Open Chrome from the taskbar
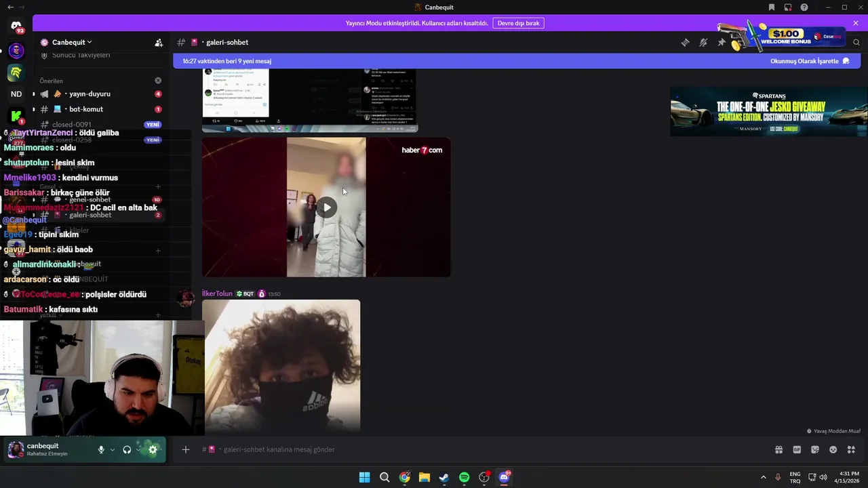The image size is (868, 488). [x=405, y=477]
